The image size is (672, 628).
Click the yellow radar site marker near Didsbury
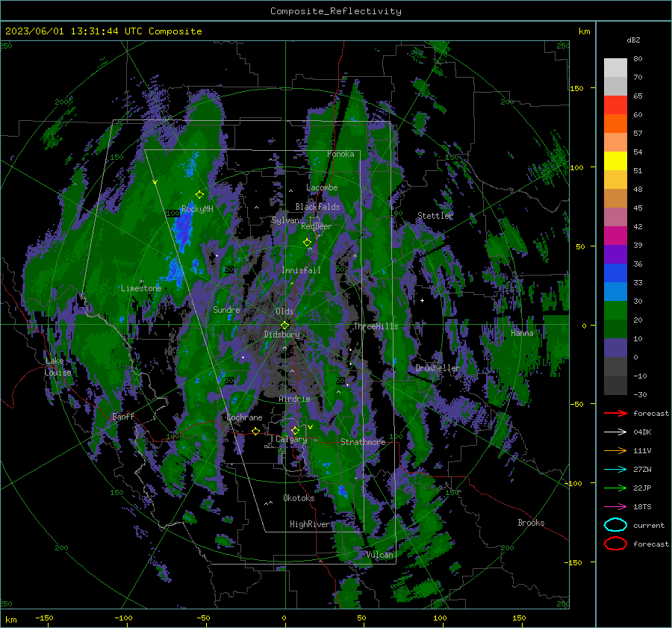coord(284,326)
